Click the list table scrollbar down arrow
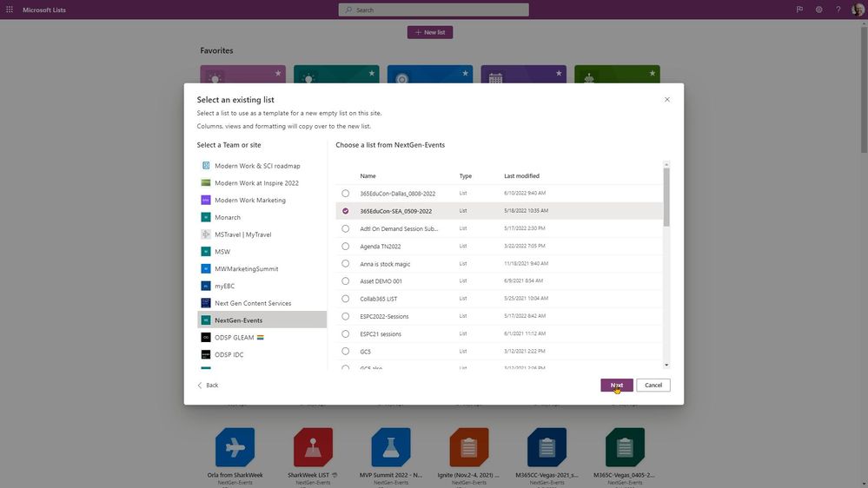 [x=666, y=366]
